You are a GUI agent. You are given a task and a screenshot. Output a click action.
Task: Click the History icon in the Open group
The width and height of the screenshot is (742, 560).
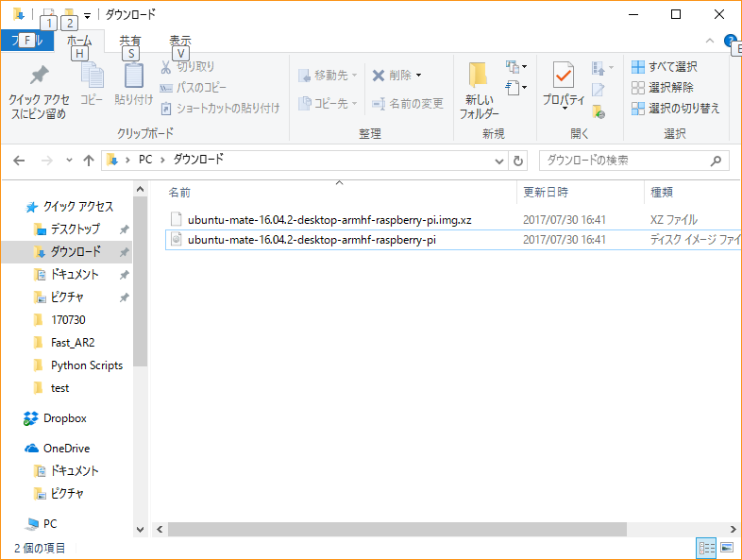click(x=599, y=111)
